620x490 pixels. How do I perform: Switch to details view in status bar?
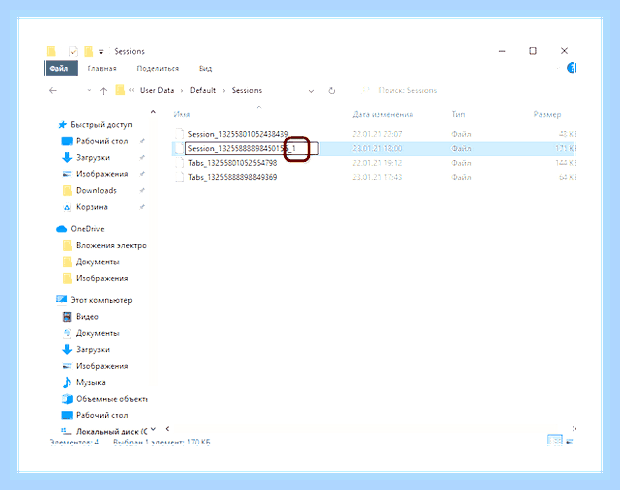[x=555, y=441]
